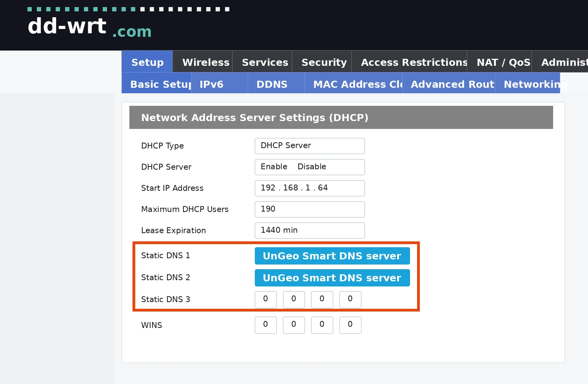Open the Administration tab
The height and width of the screenshot is (384, 588).
[x=560, y=62]
